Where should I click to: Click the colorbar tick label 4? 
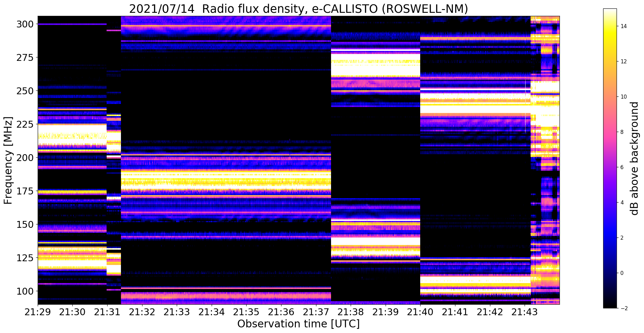click(622, 203)
